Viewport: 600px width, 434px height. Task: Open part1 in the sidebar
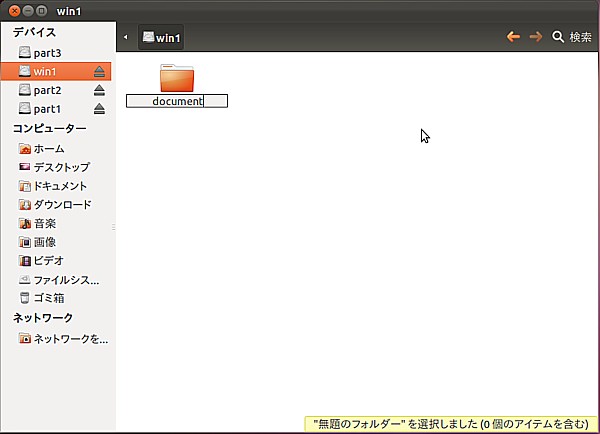coord(47,109)
